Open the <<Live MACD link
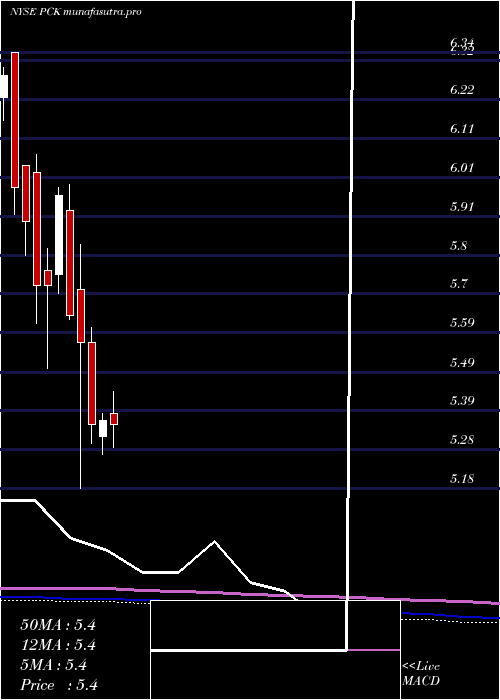The width and height of the screenshot is (500, 700). [421, 674]
